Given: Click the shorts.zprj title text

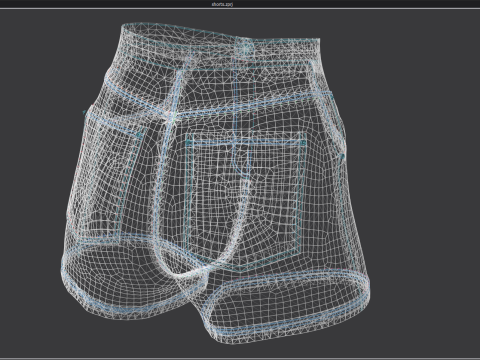Looking at the screenshot, I should [222, 4].
